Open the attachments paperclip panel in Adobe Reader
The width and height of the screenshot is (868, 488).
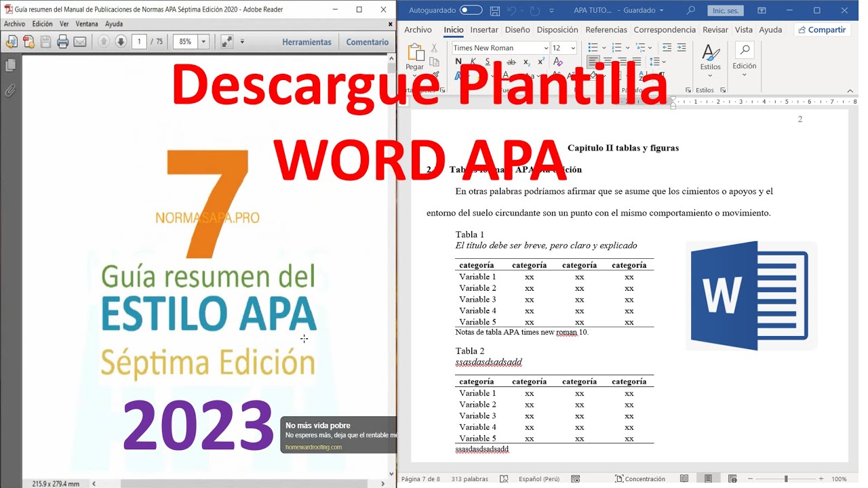click(10, 90)
